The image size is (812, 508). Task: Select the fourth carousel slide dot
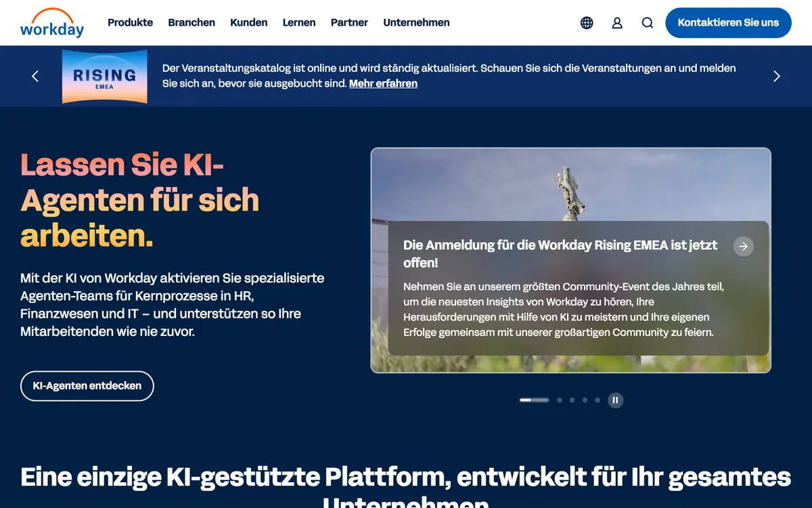585,400
